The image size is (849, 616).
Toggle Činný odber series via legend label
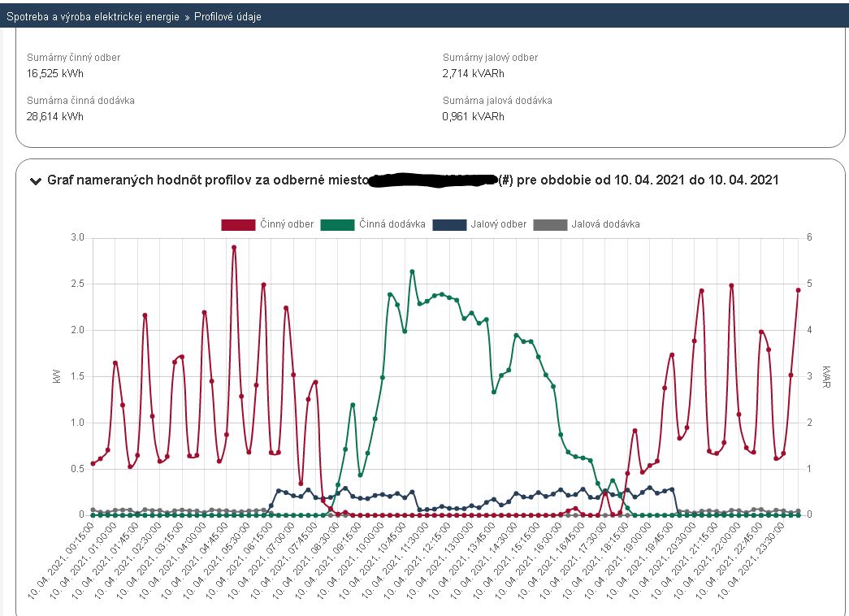(x=287, y=223)
